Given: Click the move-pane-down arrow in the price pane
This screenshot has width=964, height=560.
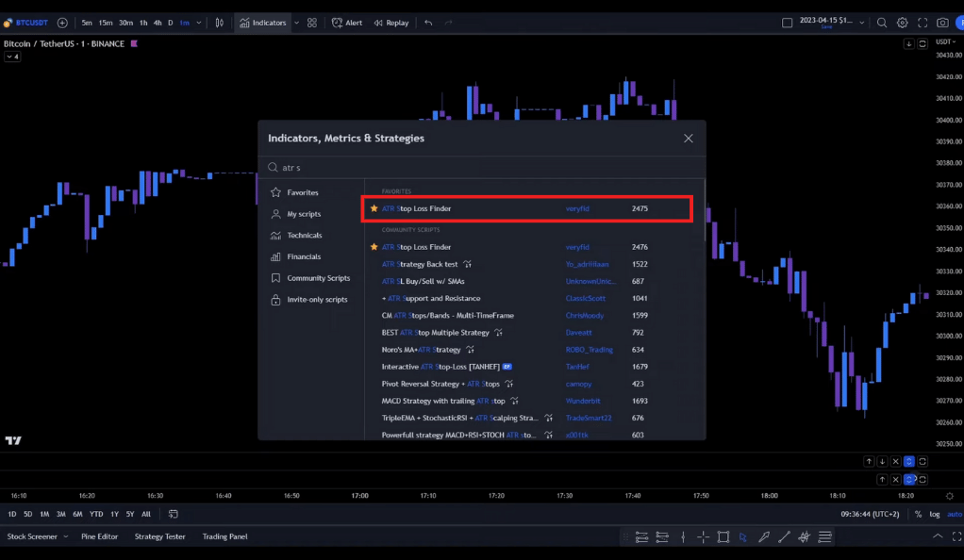Looking at the screenshot, I should tap(908, 43).
